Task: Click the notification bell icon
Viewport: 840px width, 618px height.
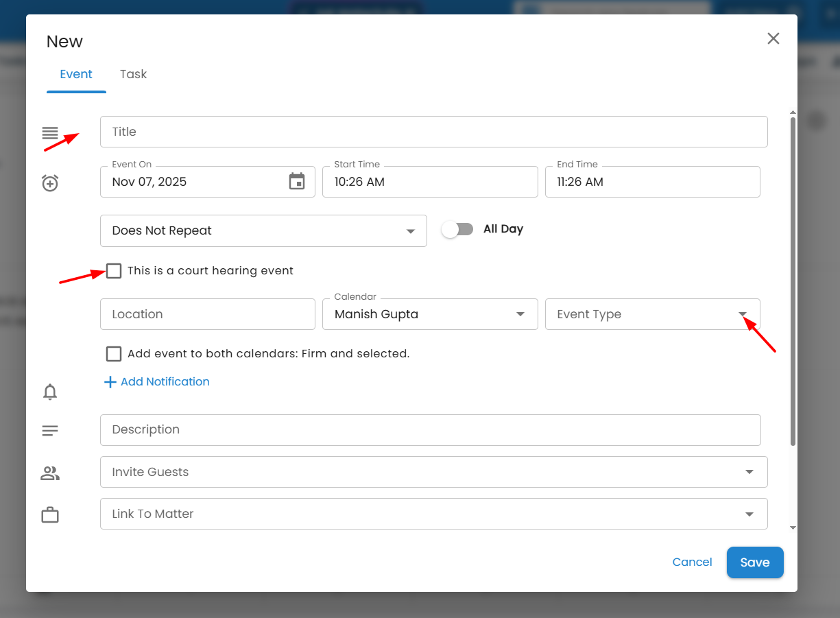Action: click(50, 392)
